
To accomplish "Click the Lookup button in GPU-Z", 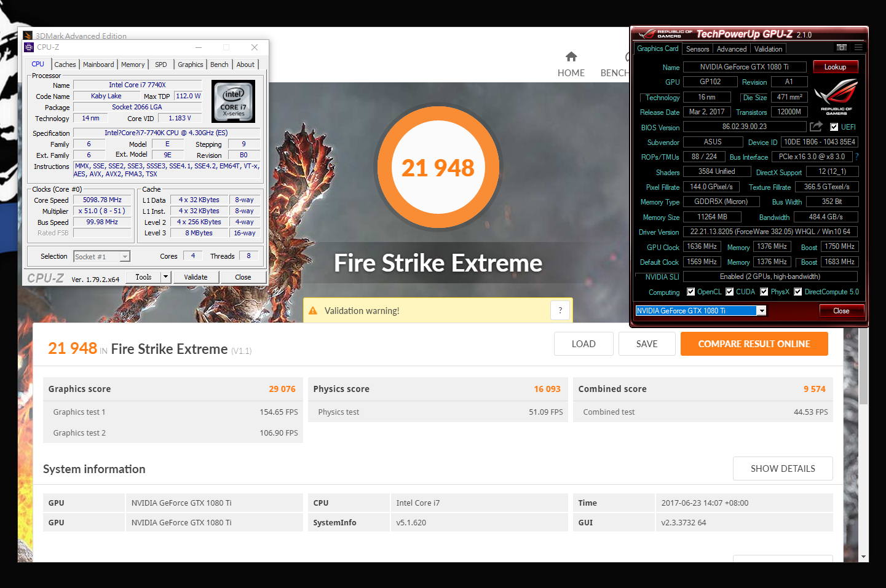I will 835,67.
